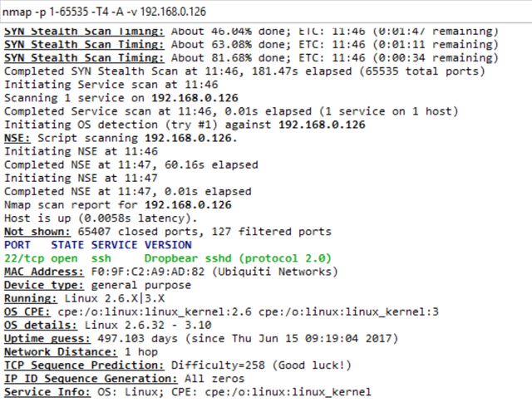Click the underlined NSE label
532x402 pixels.
click(14, 138)
